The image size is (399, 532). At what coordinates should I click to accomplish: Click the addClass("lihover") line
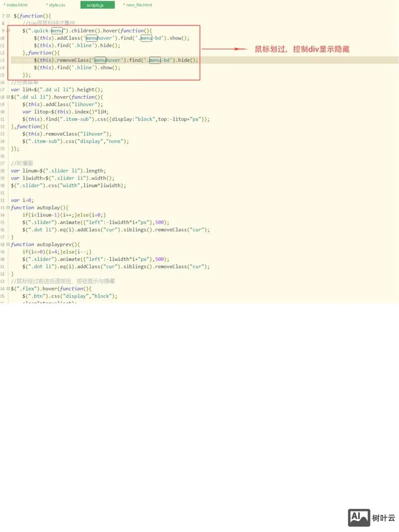coord(63,105)
